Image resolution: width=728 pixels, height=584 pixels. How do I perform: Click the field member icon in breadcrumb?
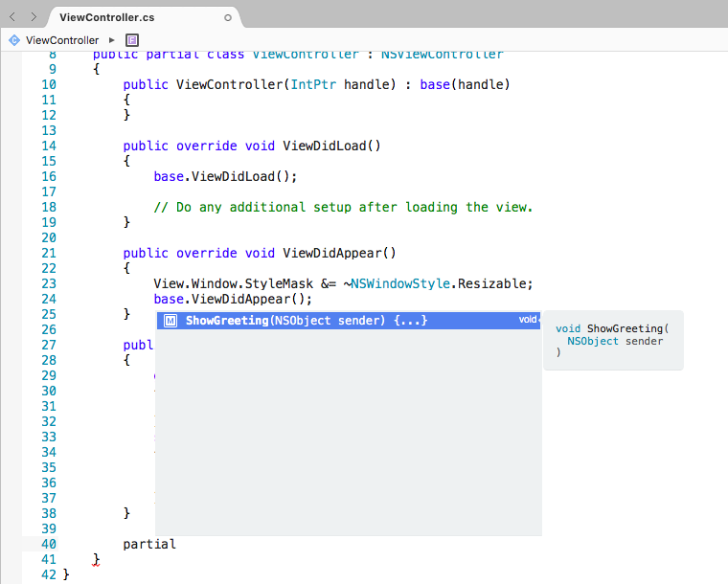tap(132, 40)
